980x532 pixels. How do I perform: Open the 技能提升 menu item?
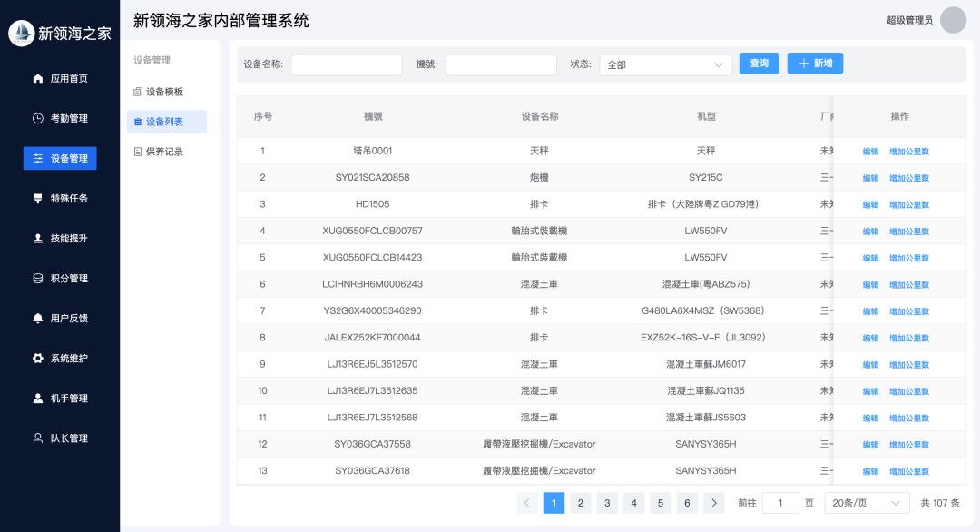[x=60, y=238]
